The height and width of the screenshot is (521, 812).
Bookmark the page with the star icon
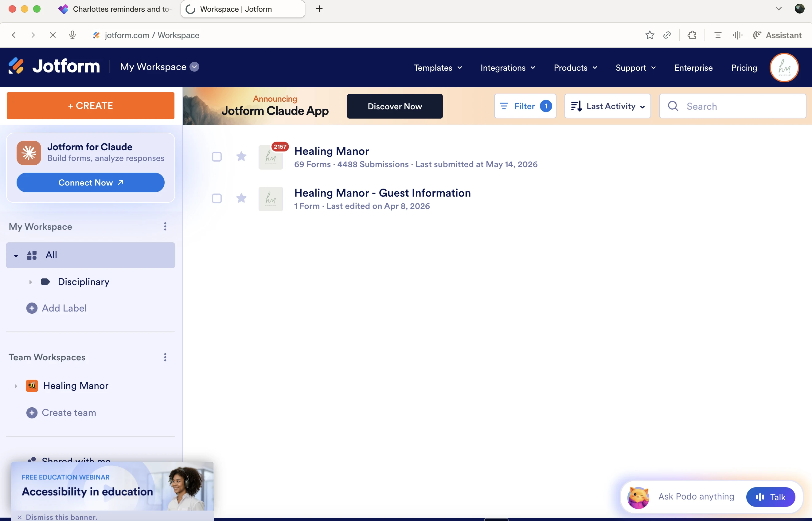pos(649,35)
